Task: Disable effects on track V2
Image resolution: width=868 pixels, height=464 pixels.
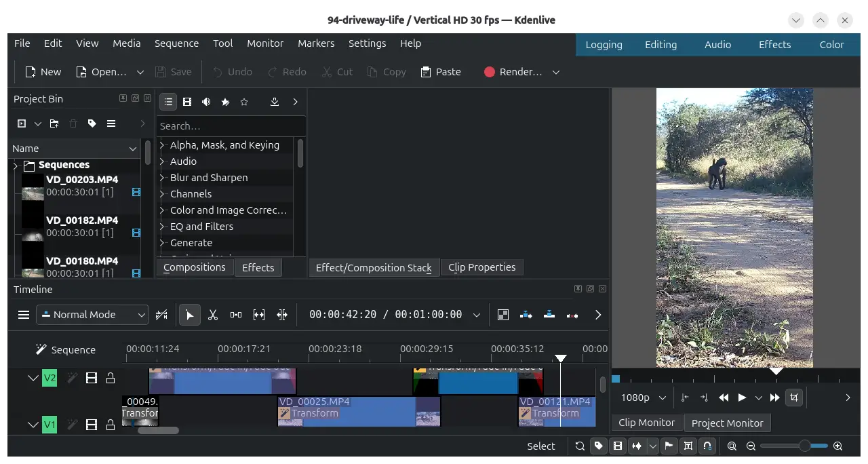Action: click(72, 378)
